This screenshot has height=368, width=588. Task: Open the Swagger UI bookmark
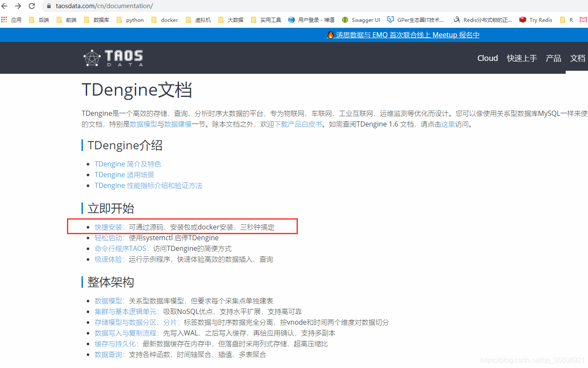pyautogui.click(x=361, y=20)
